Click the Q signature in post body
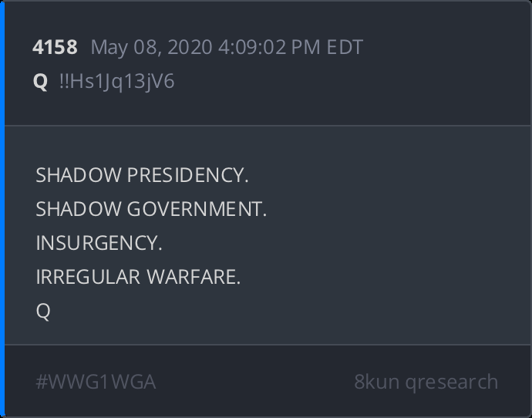This screenshot has width=532, height=418. (43, 312)
